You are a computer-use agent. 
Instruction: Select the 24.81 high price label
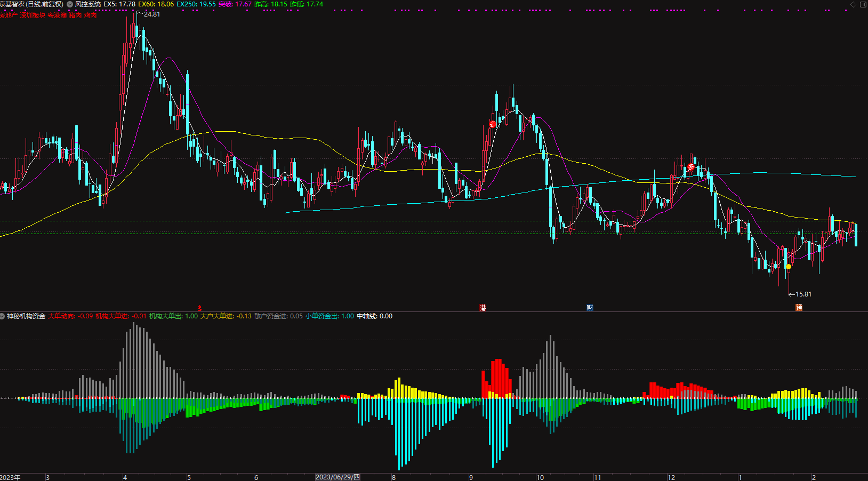[152, 14]
